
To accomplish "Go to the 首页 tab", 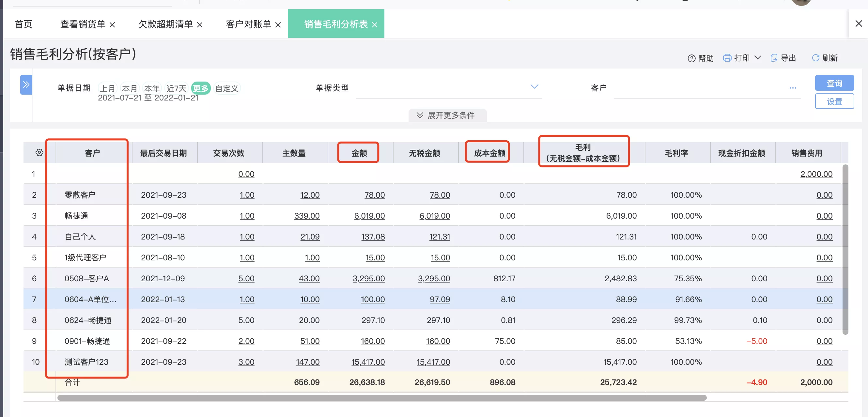I will (x=23, y=24).
